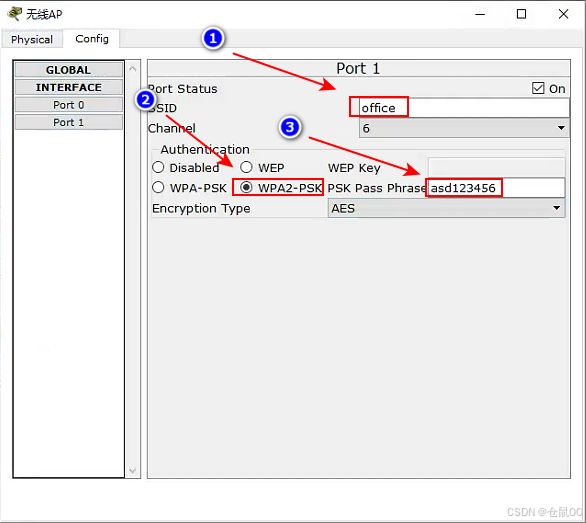The height and width of the screenshot is (523, 586).
Task: Maximize the 无线AP window
Action: tap(521, 14)
